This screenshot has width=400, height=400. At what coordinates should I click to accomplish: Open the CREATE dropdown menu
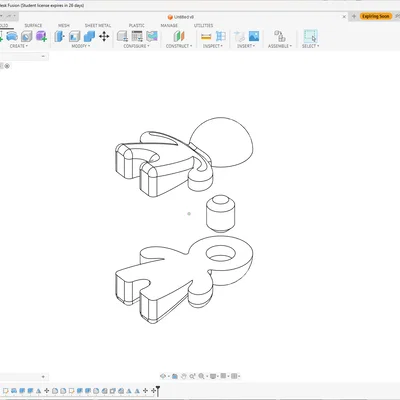tap(19, 46)
